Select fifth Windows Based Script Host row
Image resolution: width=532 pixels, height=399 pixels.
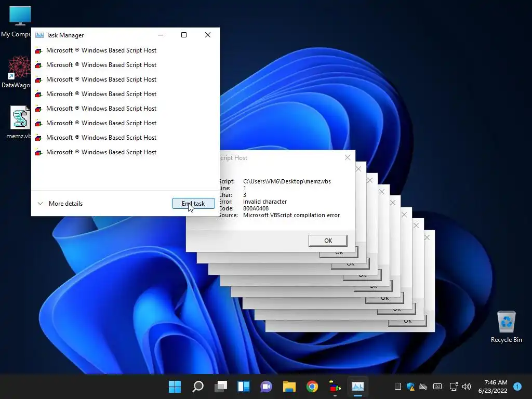(125, 109)
